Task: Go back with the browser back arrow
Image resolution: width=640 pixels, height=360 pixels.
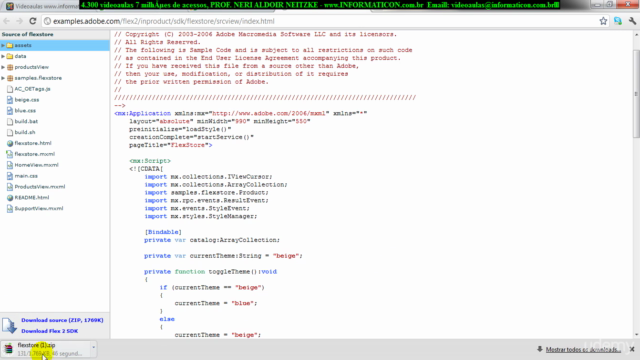Action: pyautogui.click(x=7, y=21)
